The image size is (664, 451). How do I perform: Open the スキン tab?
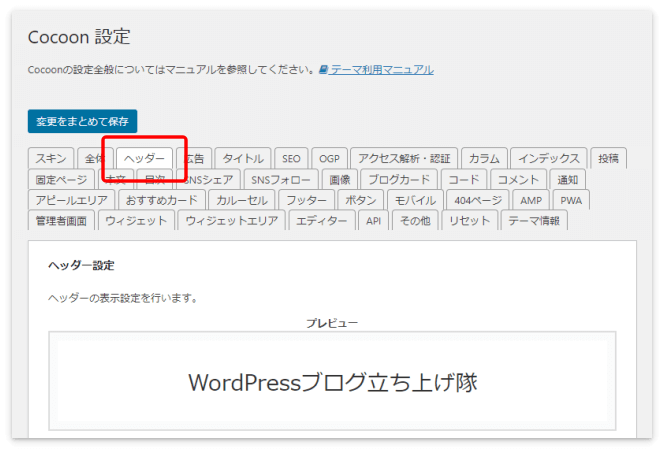pos(51,158)
